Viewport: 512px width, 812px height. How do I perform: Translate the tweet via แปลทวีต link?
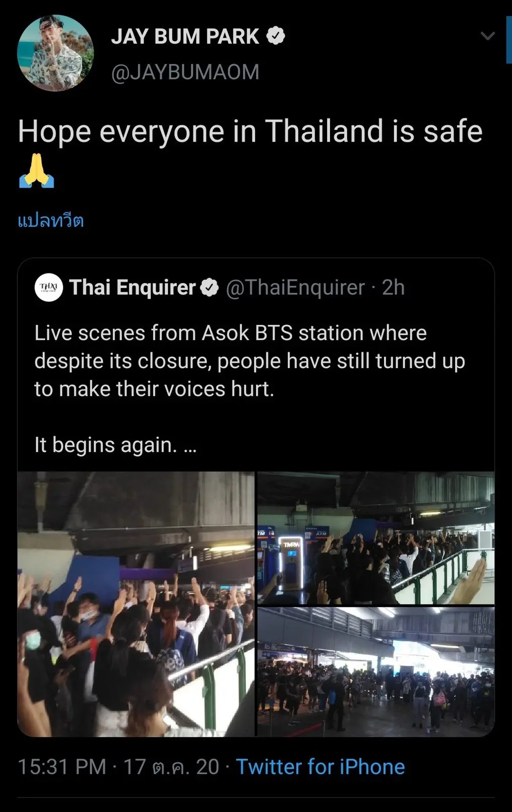pos(50,221)
